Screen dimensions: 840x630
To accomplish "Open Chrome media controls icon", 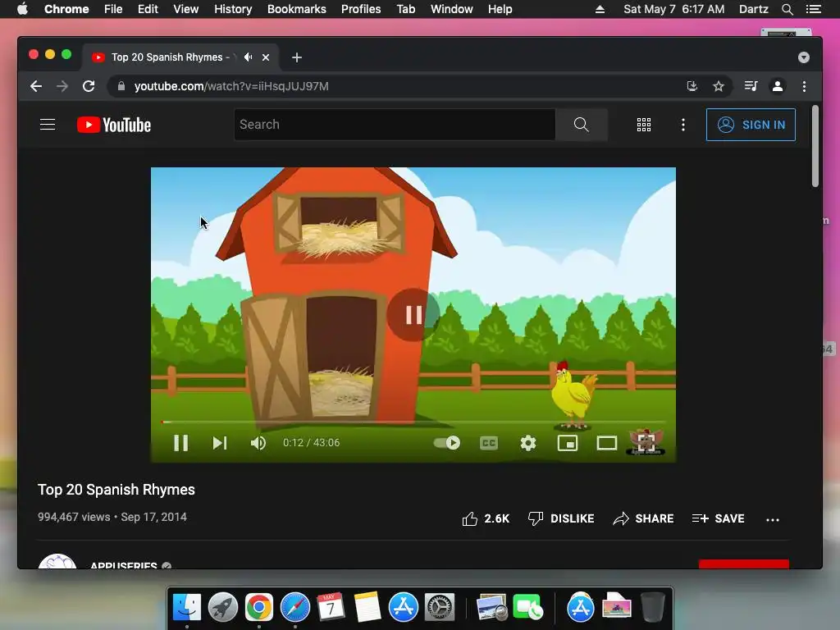I will 751,86.
